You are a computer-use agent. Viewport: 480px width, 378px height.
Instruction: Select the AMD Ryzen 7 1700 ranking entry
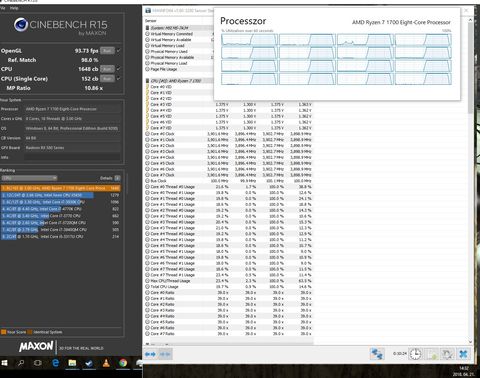60,188
